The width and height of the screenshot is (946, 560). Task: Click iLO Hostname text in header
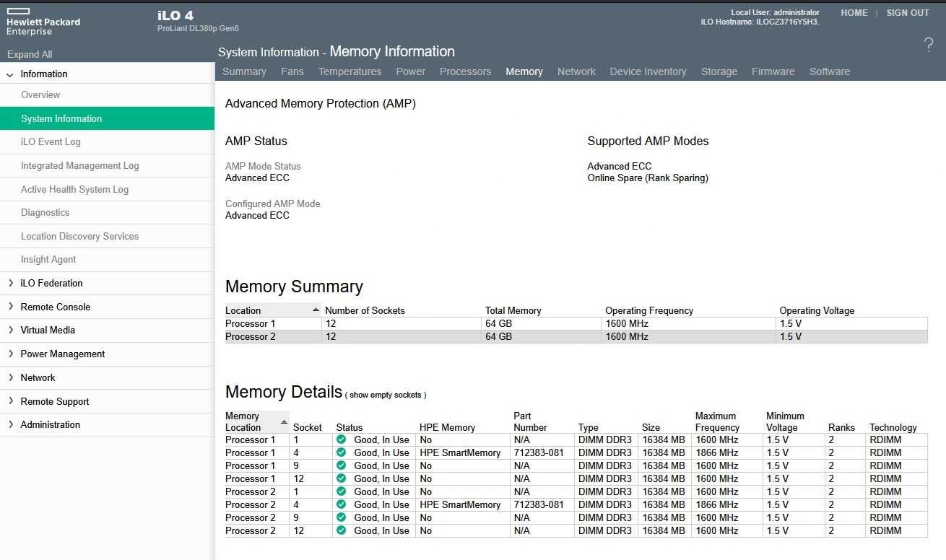tap(760, 22)
